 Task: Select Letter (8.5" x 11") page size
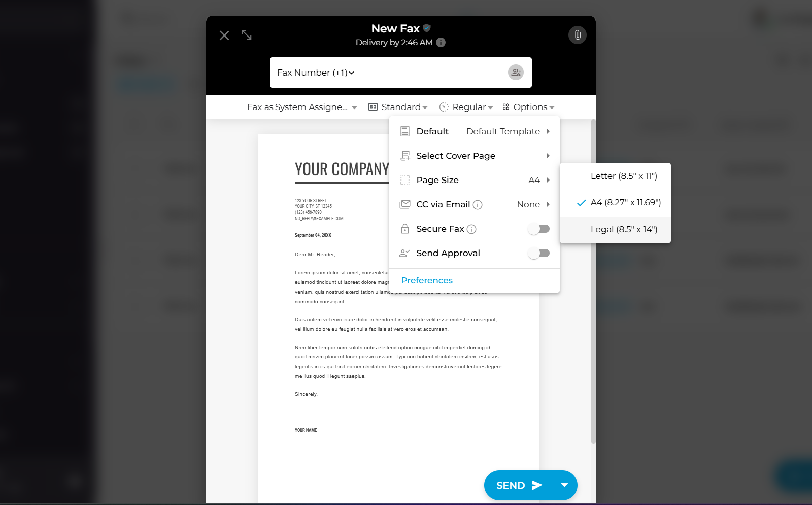tap(615, 176)
